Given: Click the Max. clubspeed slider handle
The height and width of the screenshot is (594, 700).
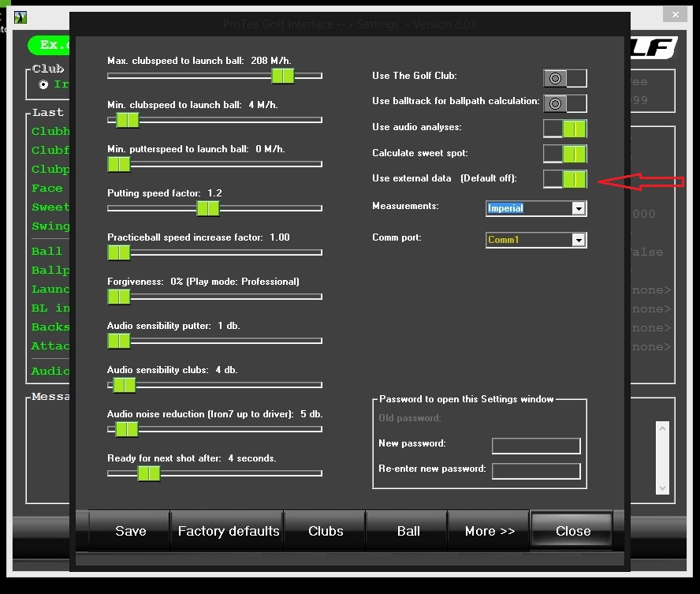Looking at the screenshot, I should (282, 76).
